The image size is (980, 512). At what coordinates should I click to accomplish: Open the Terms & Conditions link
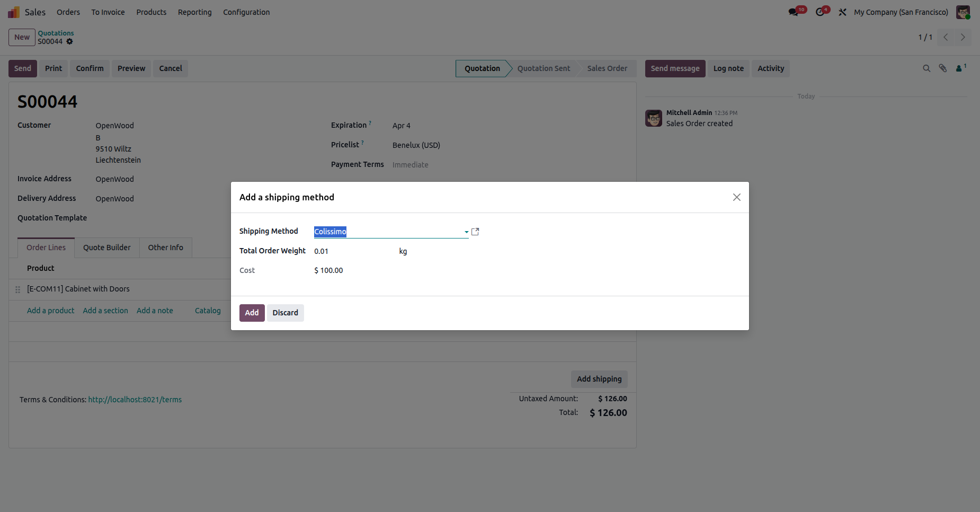point(135,400)
